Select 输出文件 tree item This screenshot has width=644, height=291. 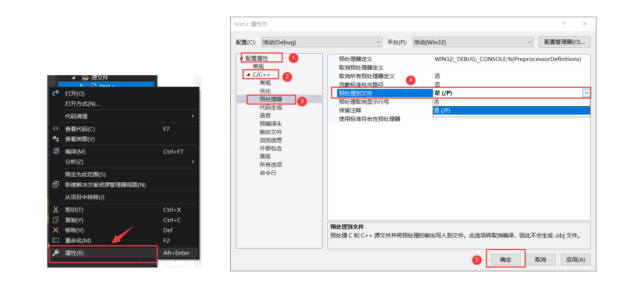pos(271,132)
